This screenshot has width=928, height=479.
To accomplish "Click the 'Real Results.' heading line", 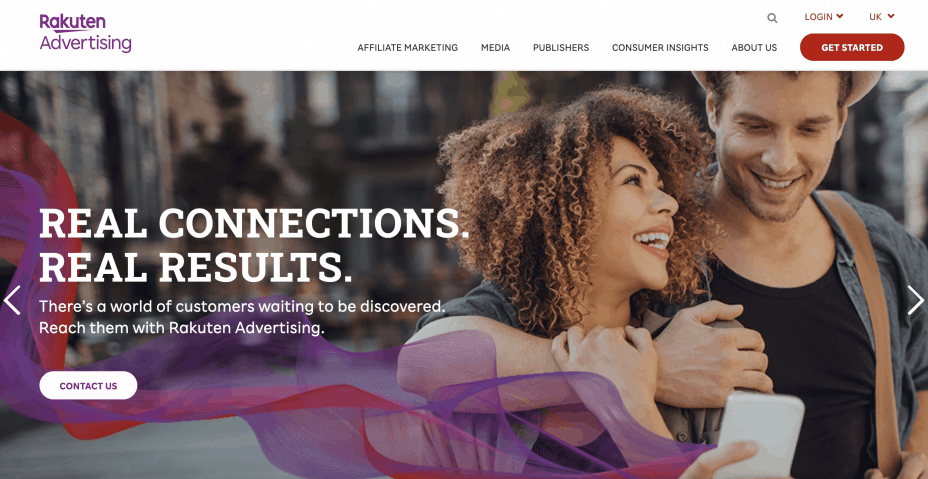I will (x=196, y=267).
